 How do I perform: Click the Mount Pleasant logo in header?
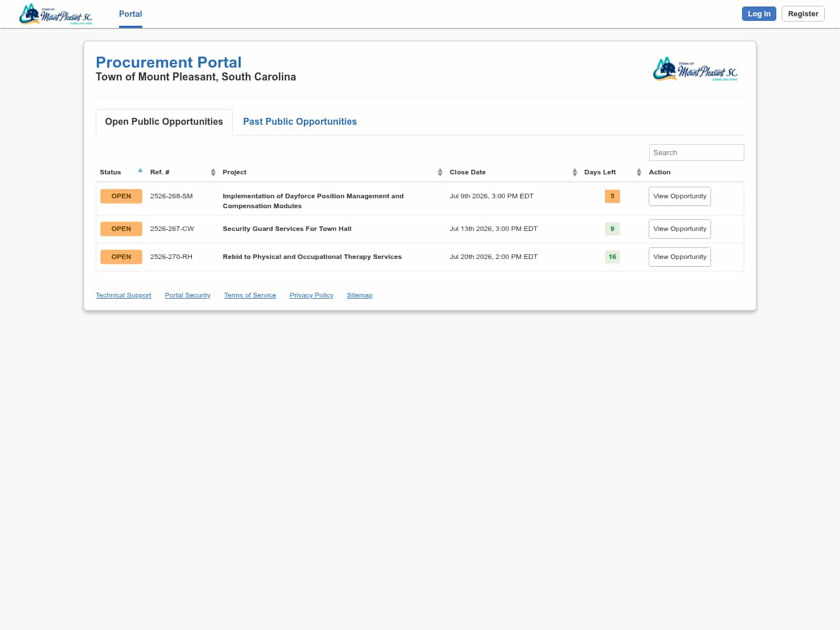[x=55, y=14]
